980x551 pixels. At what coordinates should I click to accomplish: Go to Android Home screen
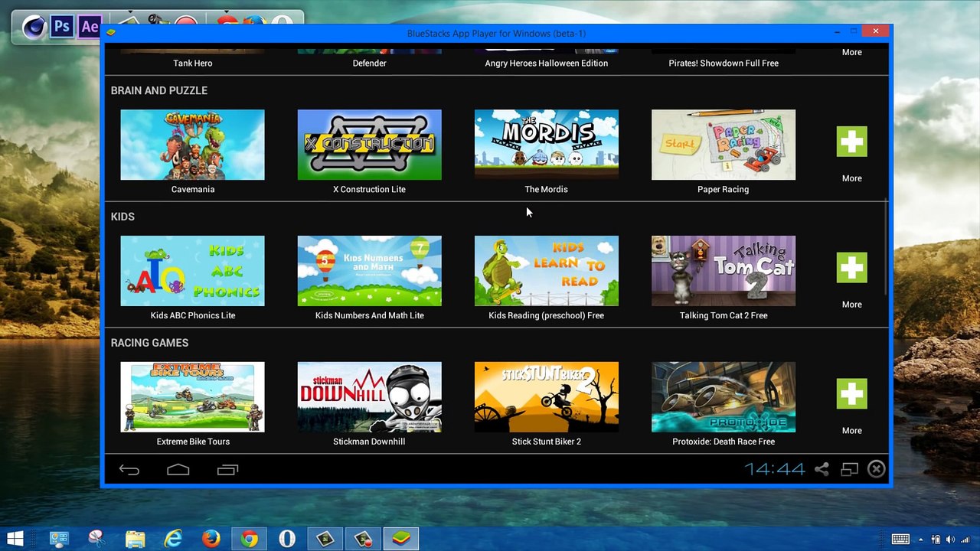[x=178, y=470]
